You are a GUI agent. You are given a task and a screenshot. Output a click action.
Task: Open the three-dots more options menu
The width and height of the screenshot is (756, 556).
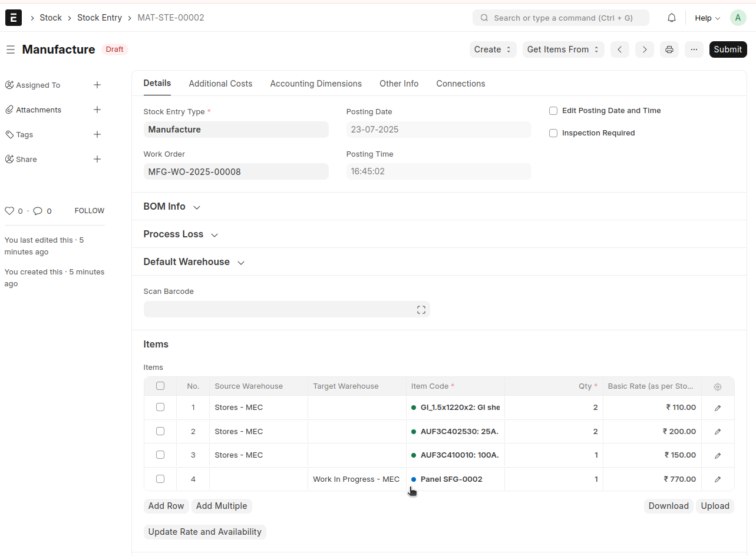(x=694, y=49)
